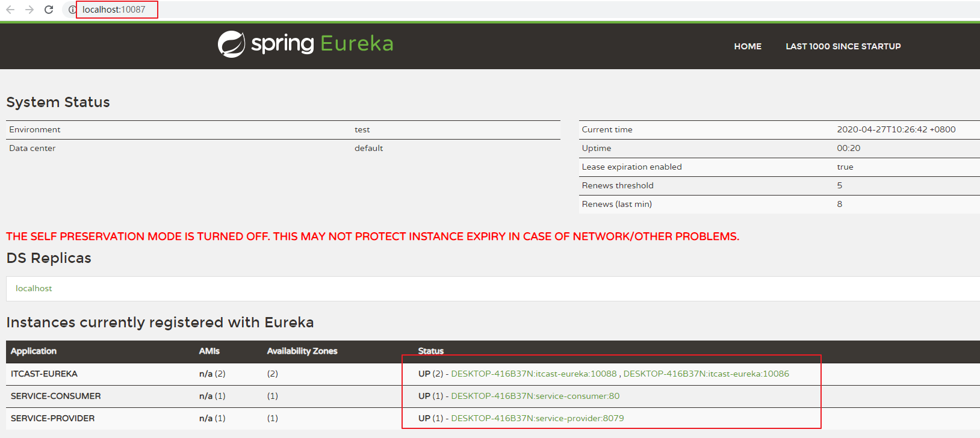The height and width of the screenshot is (438, 980).
Task: Focus the address bar showing localhost:10087
Action: point(114,10)
